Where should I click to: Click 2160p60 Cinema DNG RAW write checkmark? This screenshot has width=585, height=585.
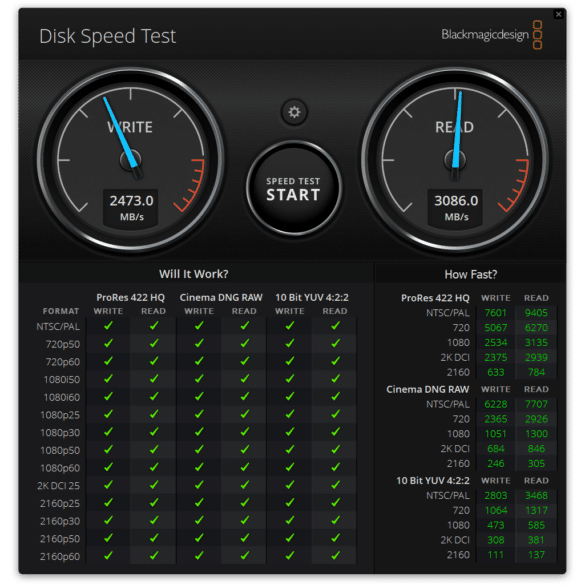[199, 556]
